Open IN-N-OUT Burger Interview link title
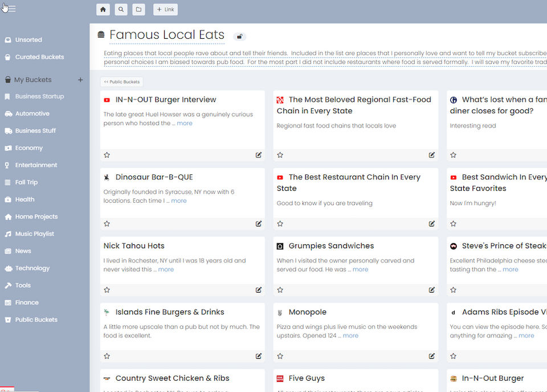This screenshot has height=392, width=547. pos(166,100)
